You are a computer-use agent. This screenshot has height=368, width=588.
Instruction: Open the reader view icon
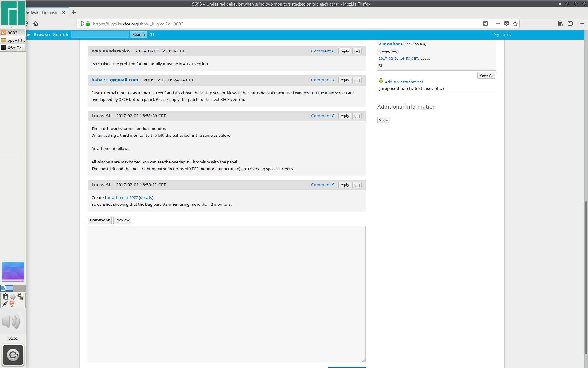tap(485, 24)
